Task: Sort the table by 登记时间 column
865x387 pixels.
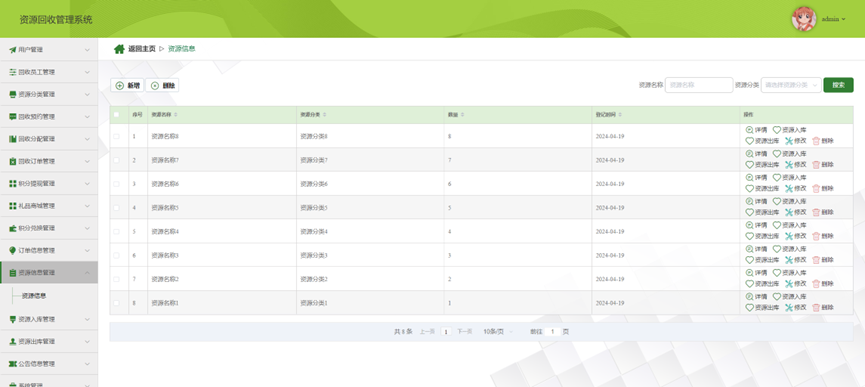Action: coord(620,115)
